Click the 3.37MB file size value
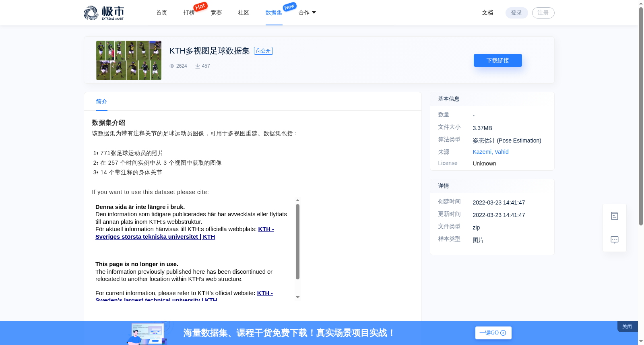This screenshot has height=345, width=644. [x=482, y=128]
